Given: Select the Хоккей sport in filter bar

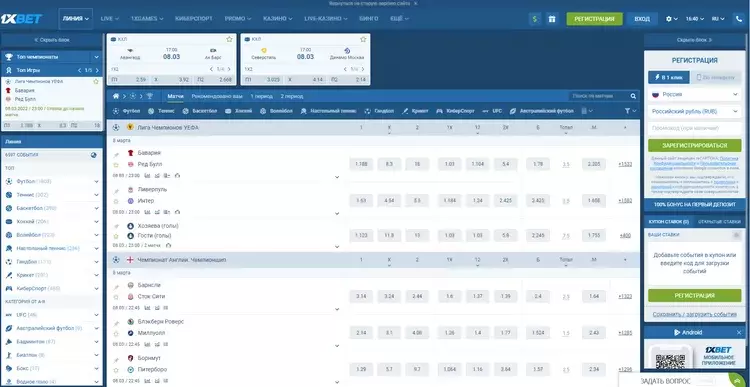Looking at the screenshot, I should 238,111.
